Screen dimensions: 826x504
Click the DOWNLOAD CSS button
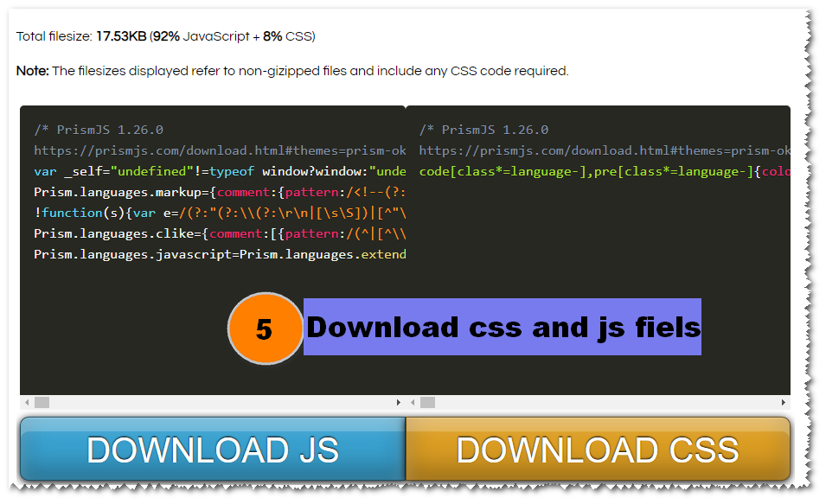[x=598, y=449]
